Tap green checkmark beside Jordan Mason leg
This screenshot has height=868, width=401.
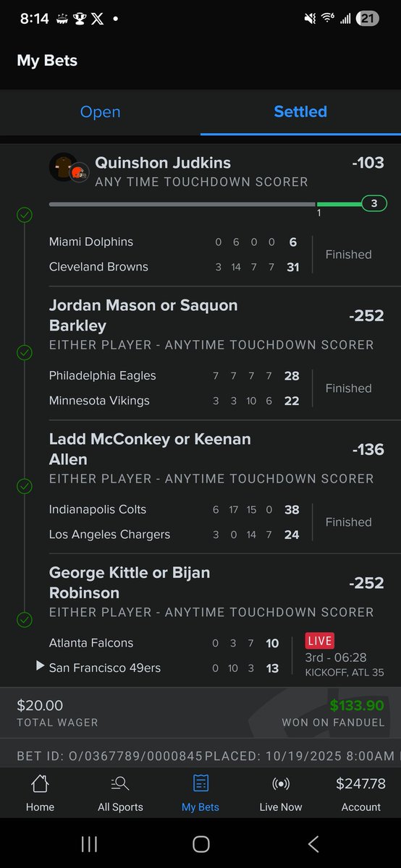click(25, 352)
